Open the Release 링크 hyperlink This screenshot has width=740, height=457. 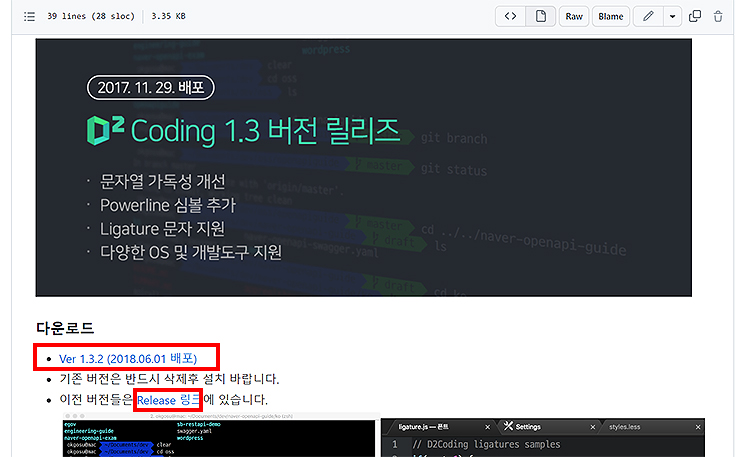tap(168, 400)
